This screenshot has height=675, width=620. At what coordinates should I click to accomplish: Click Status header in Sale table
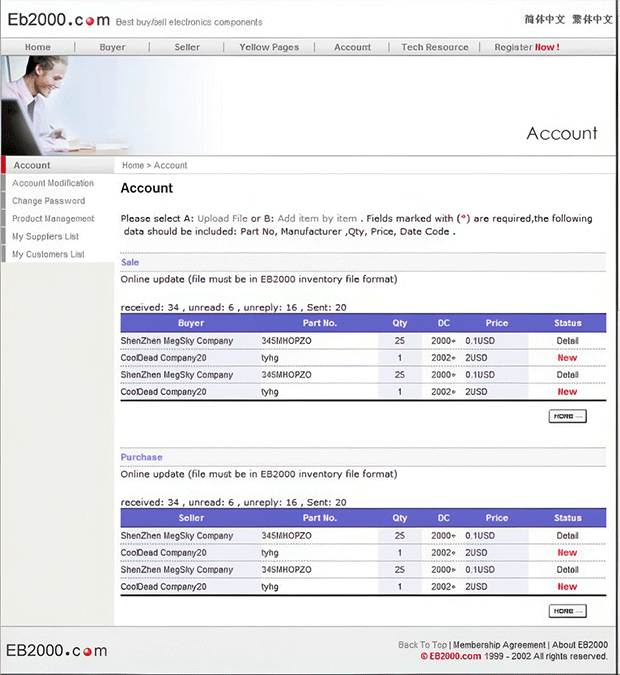click(567, 323)
